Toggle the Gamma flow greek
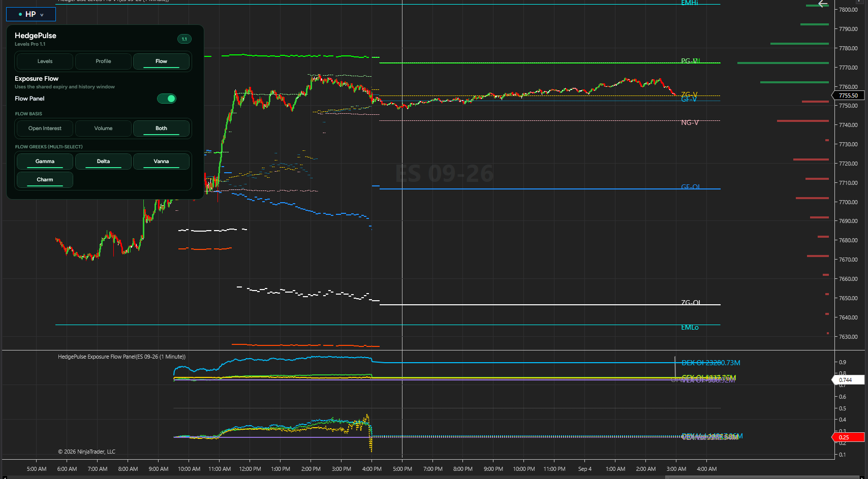The width and height of the screenshot is (868, 479). (x=45, y=162)
